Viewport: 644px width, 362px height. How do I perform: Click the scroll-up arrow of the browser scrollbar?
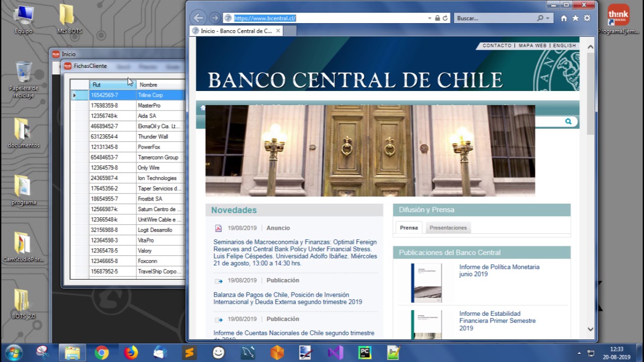(x=590, y=47)
